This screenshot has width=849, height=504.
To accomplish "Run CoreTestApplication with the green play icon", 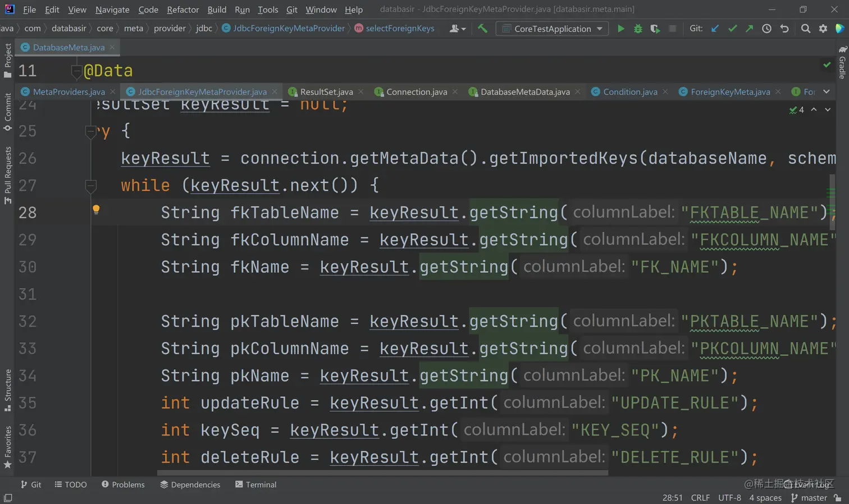I will (x=620, y=29).
